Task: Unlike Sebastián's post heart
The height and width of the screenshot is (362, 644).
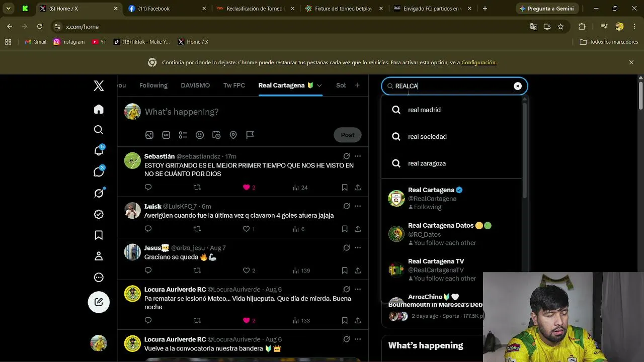Action: click(x=247, y=187)
